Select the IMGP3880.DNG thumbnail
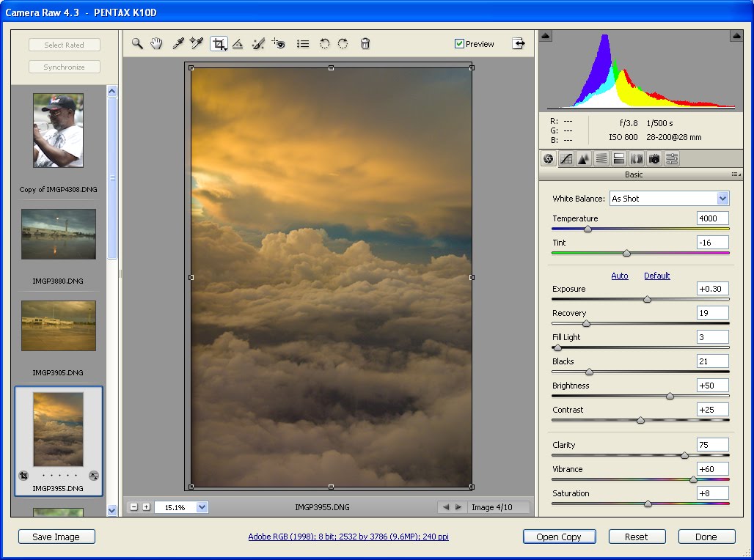754x560 pixels. (59, 234)
